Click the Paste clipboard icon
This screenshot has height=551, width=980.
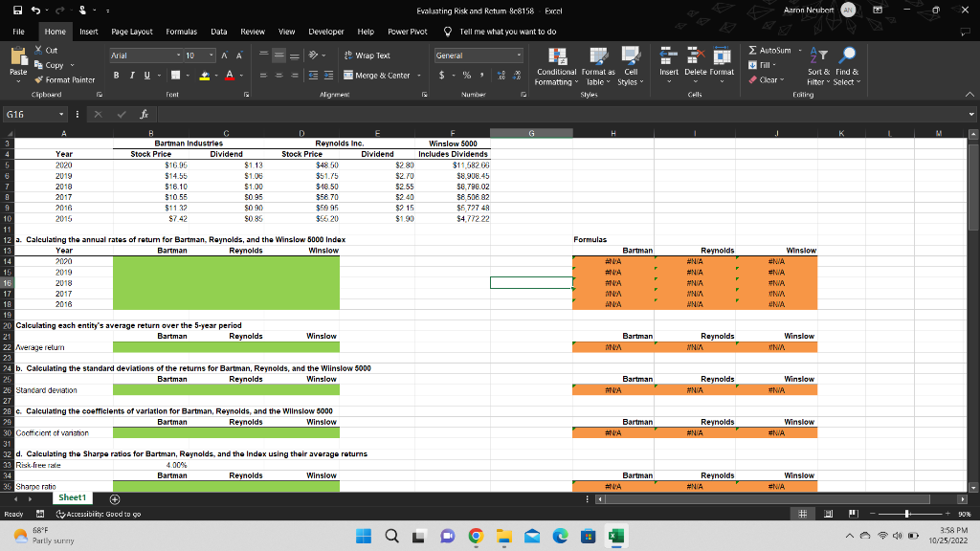pyautogui.click(x=18, y=57)
